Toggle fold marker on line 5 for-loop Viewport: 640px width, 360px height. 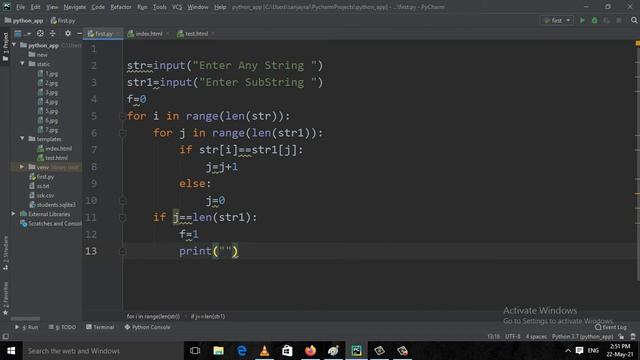122,116
